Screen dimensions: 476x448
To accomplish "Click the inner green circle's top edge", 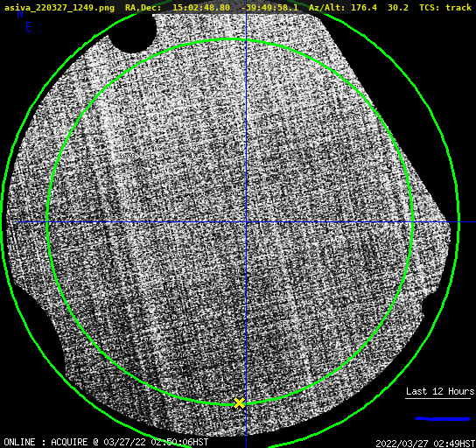I will pos(231,39).
